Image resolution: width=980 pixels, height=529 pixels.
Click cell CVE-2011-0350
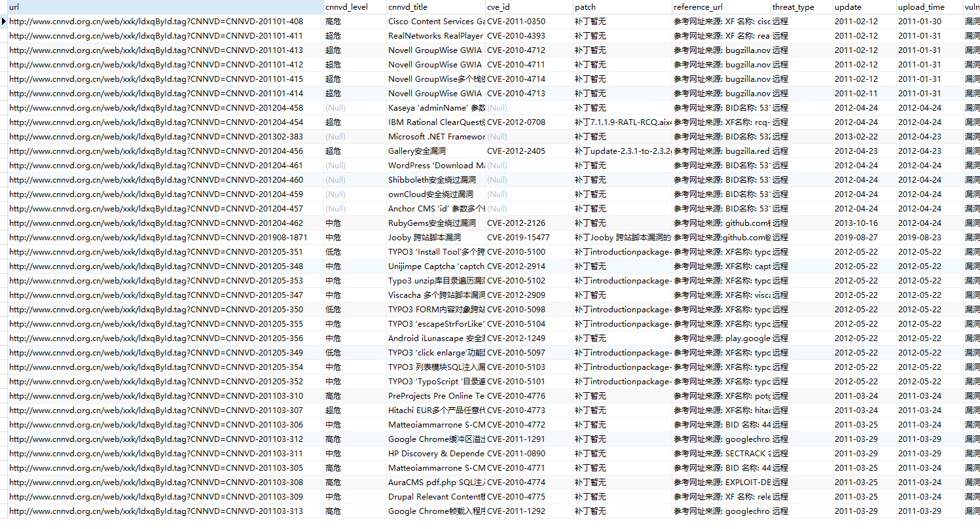coord(529,22)
